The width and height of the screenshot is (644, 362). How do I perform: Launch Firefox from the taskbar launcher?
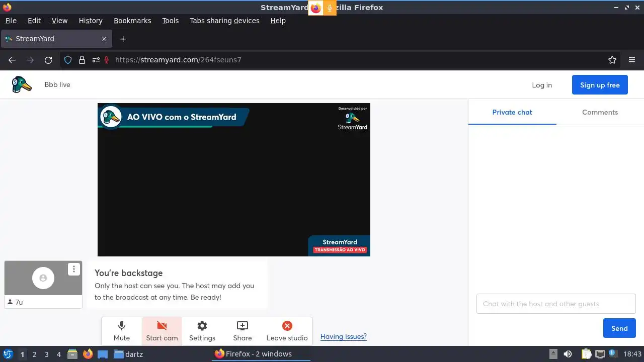(88, 354)
